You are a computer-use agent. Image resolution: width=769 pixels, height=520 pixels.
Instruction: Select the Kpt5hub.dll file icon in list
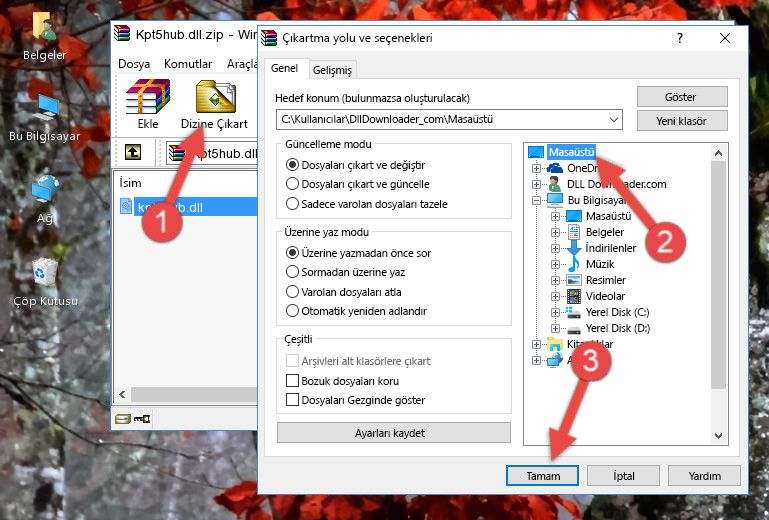[126, 207]
